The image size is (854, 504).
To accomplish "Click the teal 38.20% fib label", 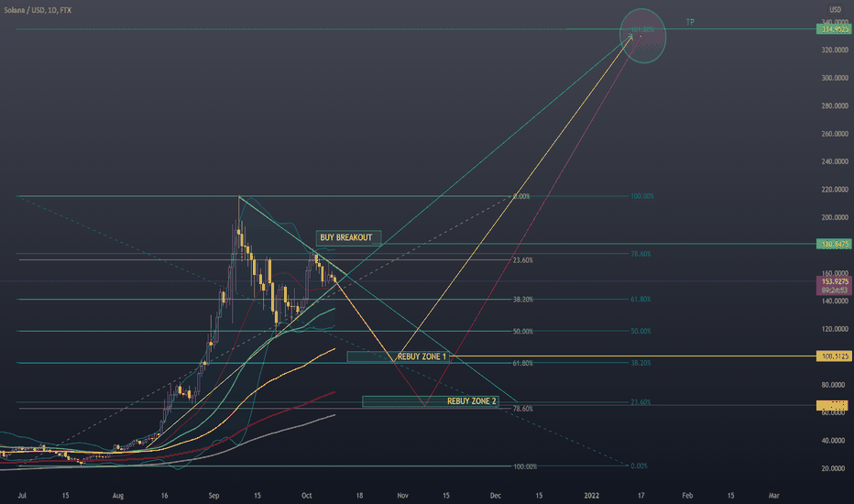I will [640, 363].
